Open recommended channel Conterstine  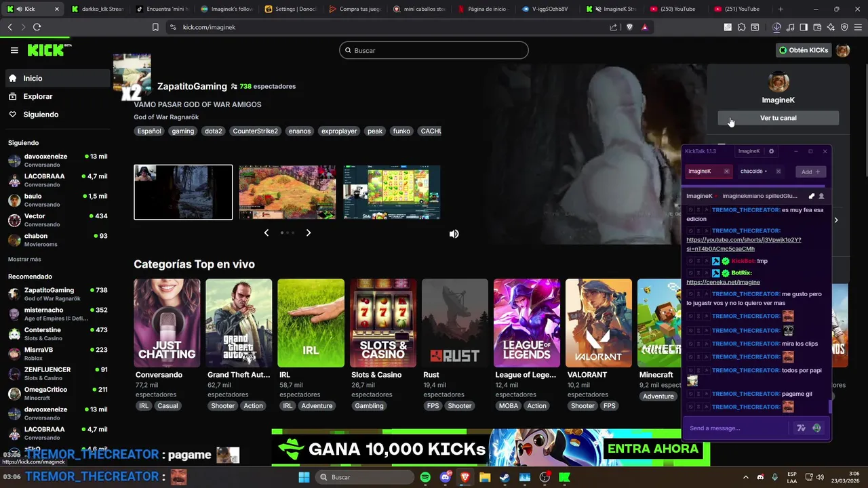click(57, 333)
